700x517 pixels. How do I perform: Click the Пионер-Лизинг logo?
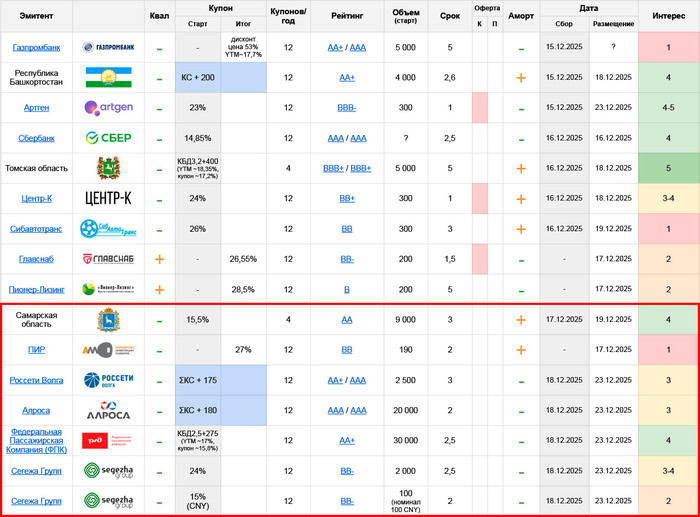click(108, 289)
